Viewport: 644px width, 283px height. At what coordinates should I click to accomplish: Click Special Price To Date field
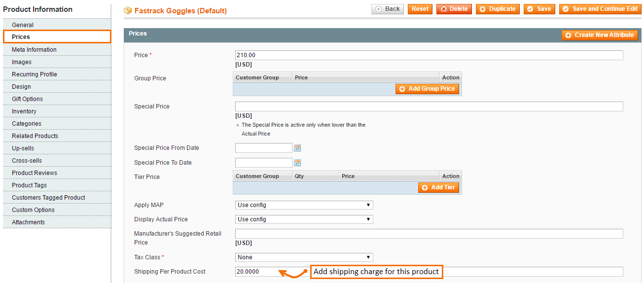point(264,163)
